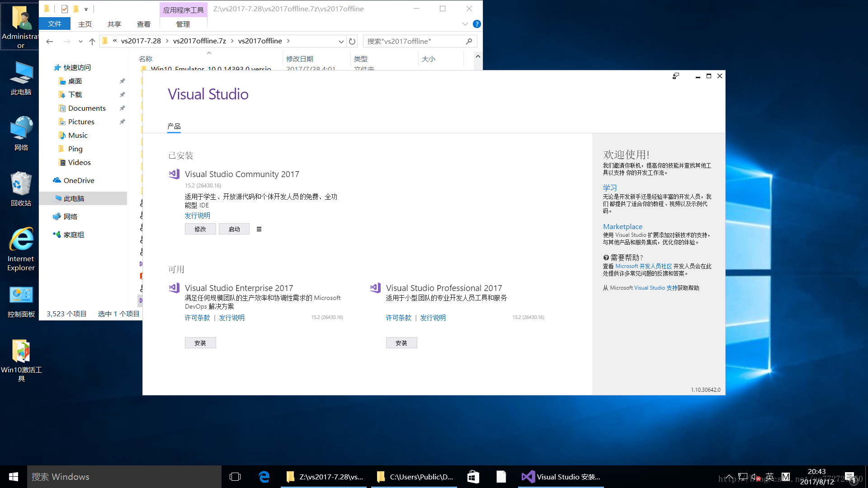Click the blank document icon in taskbar
The width and height of the screenshot is (868, 488).
(501, 477)
